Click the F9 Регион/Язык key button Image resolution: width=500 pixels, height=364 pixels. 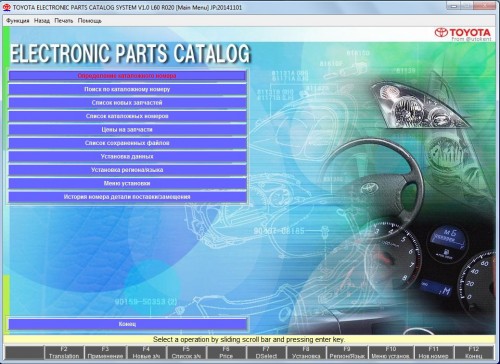point(347,353)
